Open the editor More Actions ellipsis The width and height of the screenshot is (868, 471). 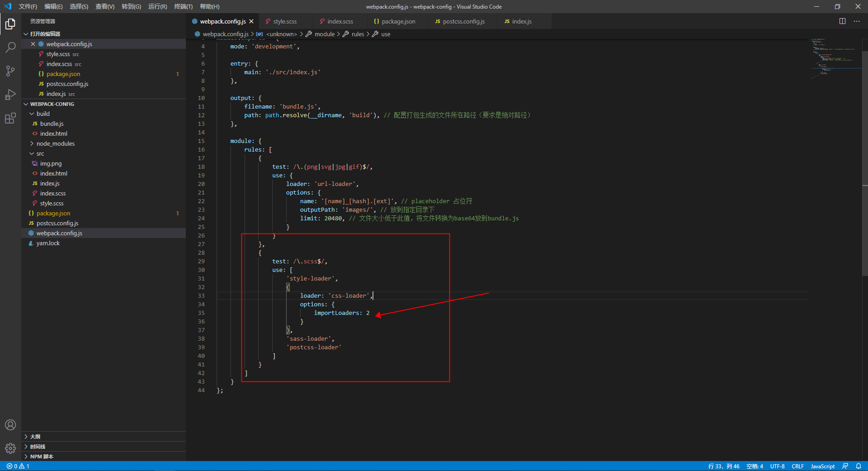(857, 21)
